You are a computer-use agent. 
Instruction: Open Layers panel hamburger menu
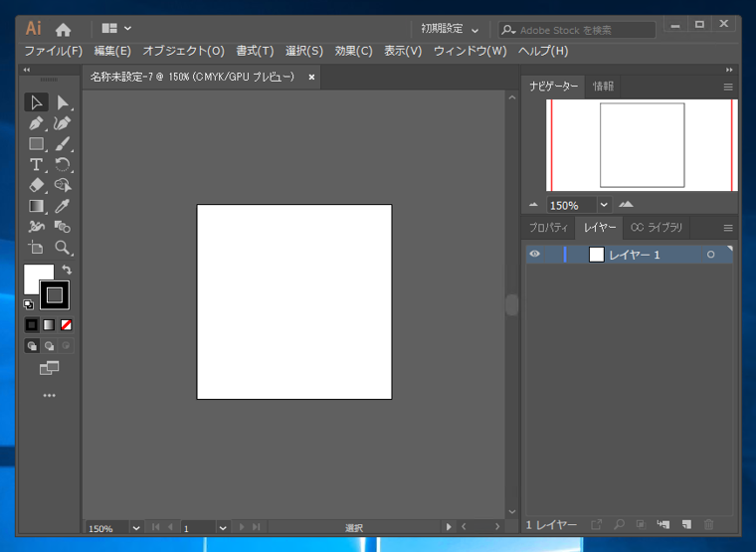coord(728,228)
